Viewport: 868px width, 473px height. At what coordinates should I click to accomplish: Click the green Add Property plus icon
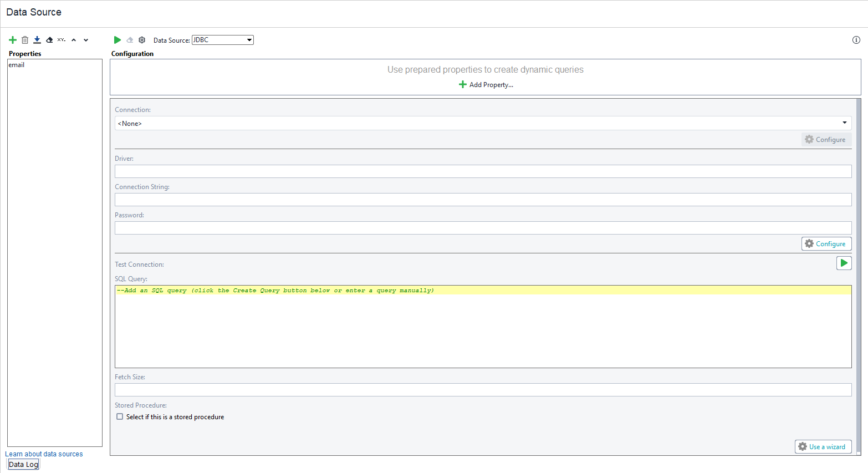pos(463,84)
